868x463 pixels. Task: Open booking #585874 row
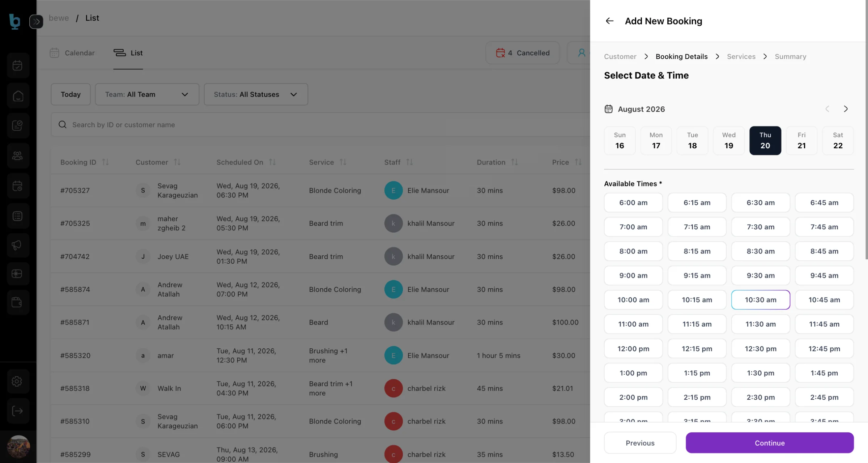tap(320, 289)
